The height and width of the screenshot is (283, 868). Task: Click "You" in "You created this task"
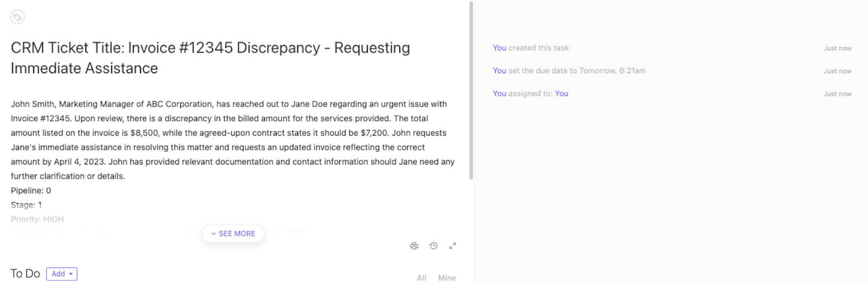(x=499, y=48)
